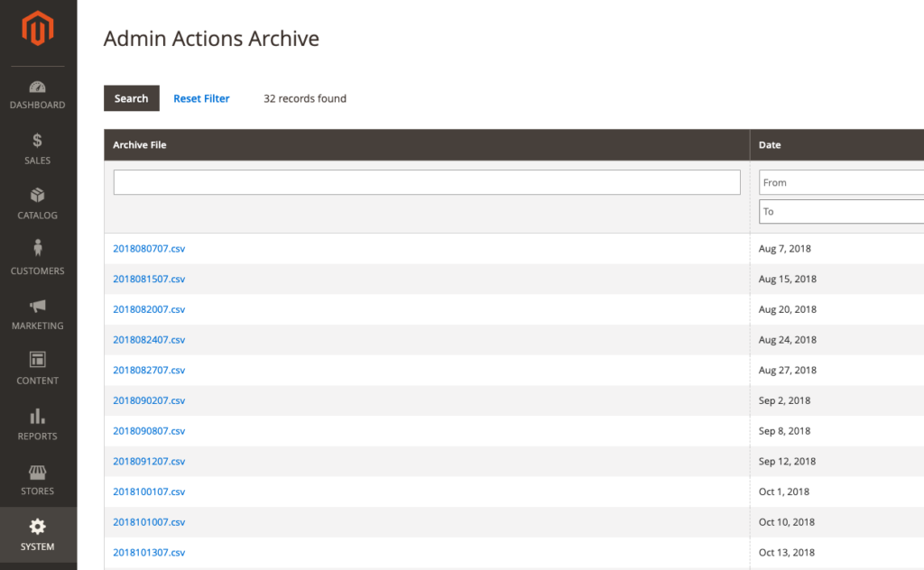Click the Reset Filter link
This screenshot has height=570, width=924.
[201, 98]
